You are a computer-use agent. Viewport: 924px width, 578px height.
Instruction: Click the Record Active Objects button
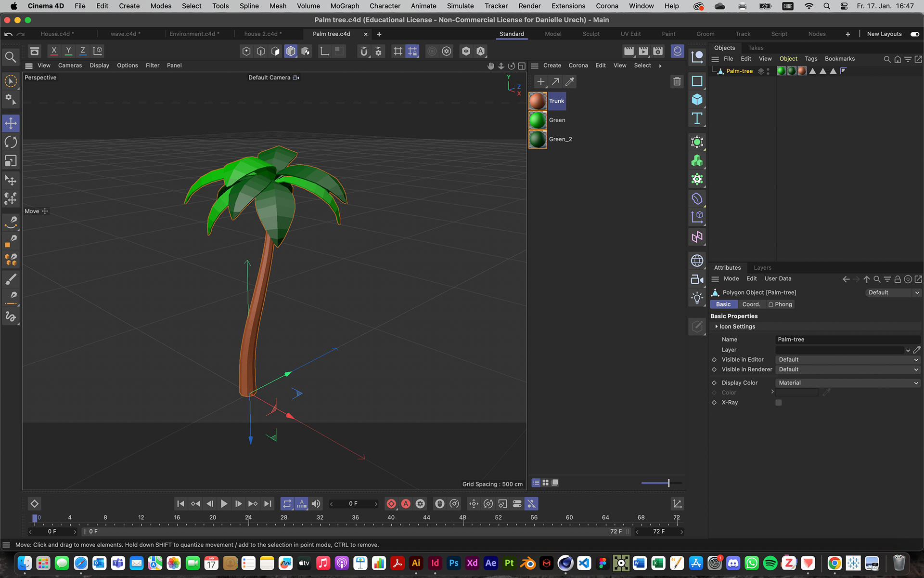(391, 504)
